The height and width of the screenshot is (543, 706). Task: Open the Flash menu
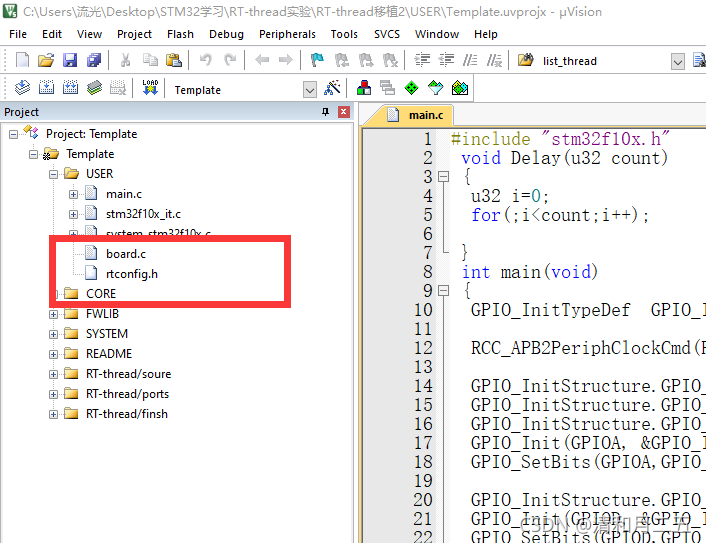[x=180, y=34]
